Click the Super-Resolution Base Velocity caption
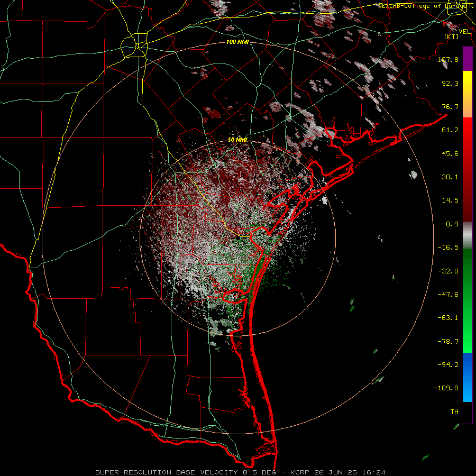The image size is (476, 476). coord(241,472)
